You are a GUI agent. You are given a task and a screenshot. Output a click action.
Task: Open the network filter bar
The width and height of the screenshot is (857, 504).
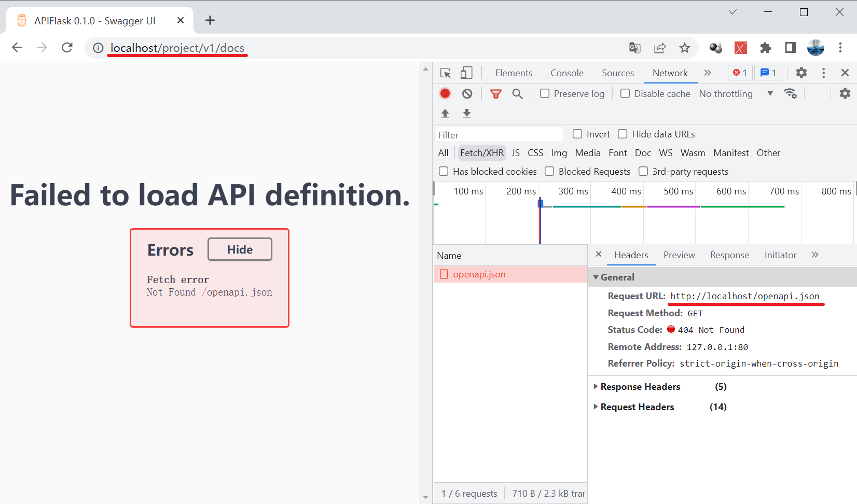[x=496, y=93]
